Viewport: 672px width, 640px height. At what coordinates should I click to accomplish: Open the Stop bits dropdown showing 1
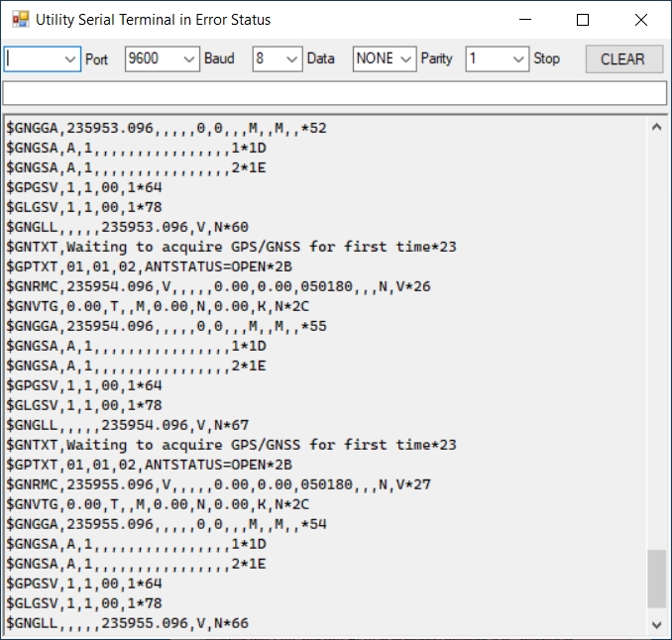[x=519, y=59]
